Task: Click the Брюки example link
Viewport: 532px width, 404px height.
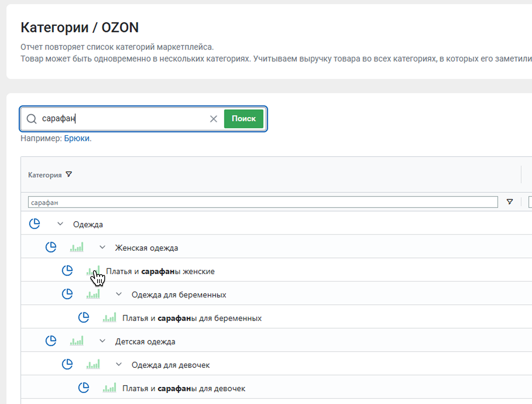Action: coord(77,138)
